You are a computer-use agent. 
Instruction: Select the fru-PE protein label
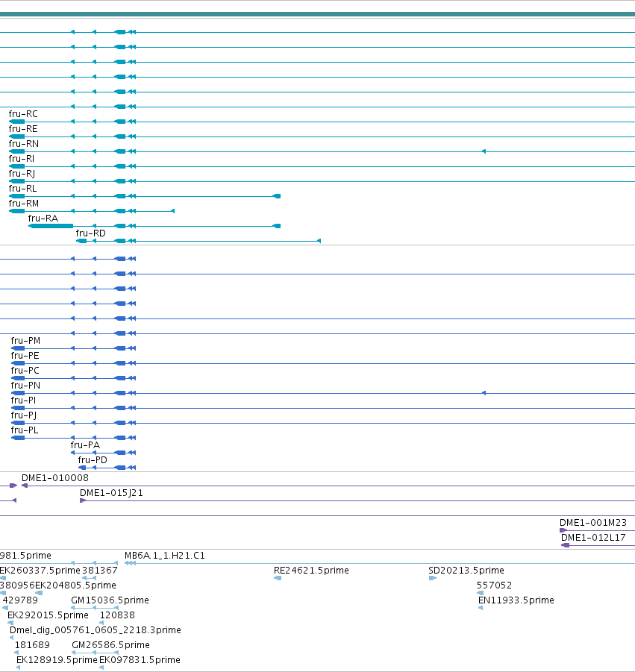click(x=25, y=356)
